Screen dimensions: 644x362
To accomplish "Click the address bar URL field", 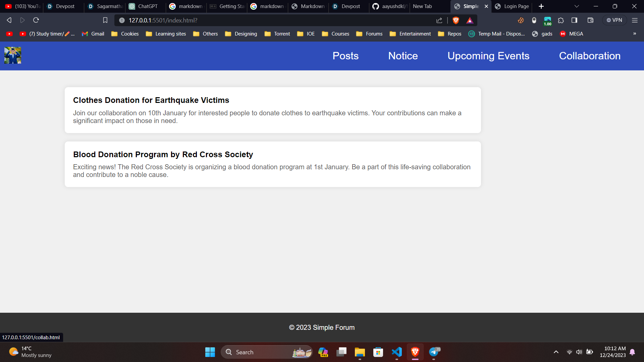I will 268,20.
